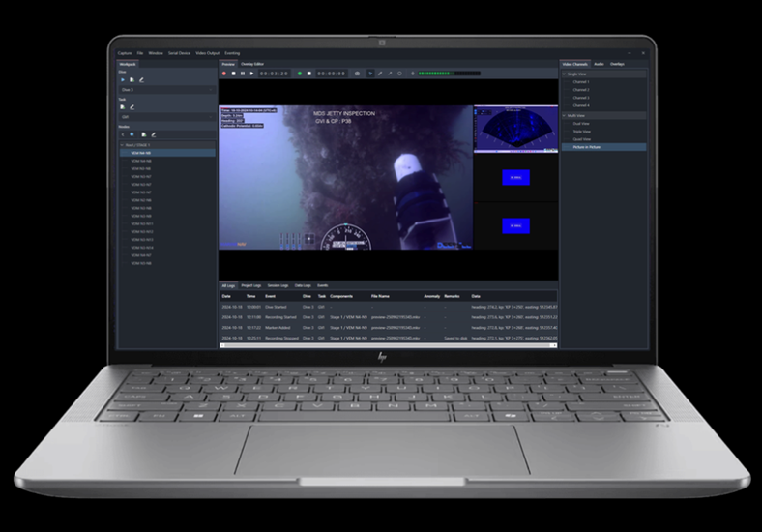Select Quad View layout
Image resolution: width=762 pixels, height=532 pixels.
click(x=582, y=139)
